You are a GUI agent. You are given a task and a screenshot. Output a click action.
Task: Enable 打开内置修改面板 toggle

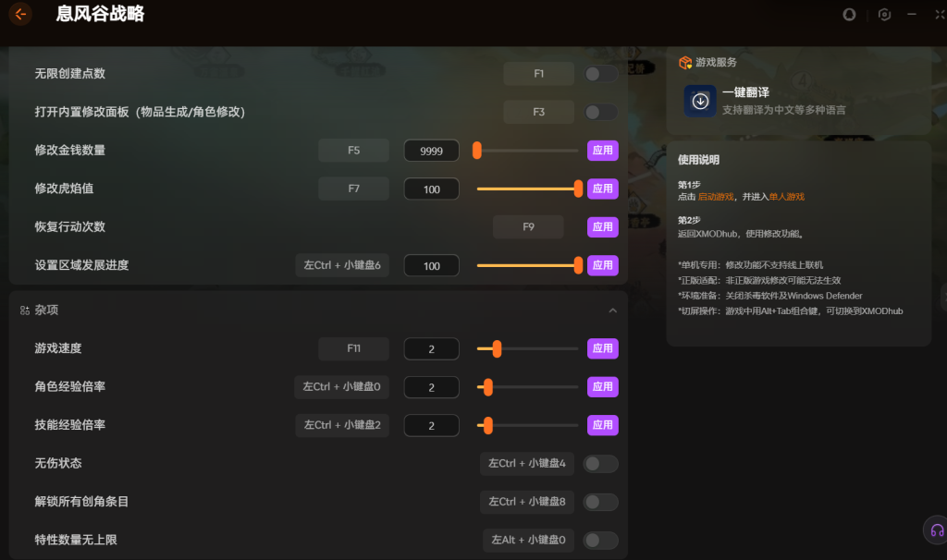pos(600,112)
